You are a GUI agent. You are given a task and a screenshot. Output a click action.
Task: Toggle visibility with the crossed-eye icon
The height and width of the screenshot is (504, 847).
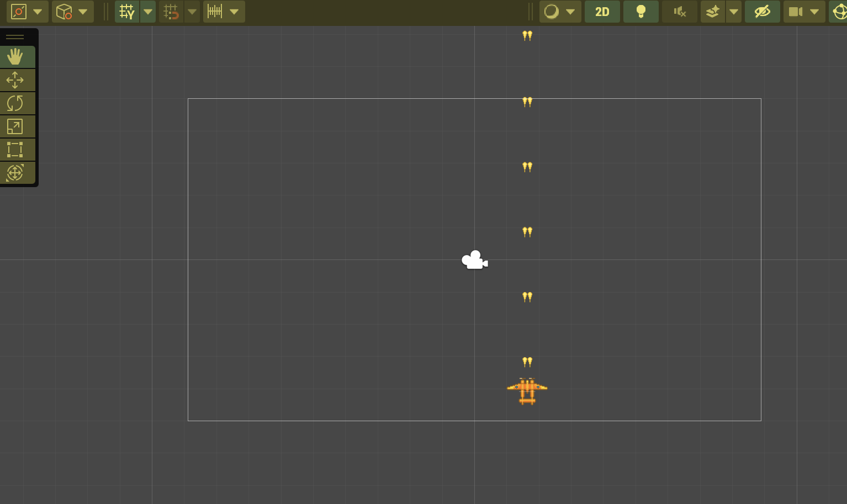click(x=762, y=12)
